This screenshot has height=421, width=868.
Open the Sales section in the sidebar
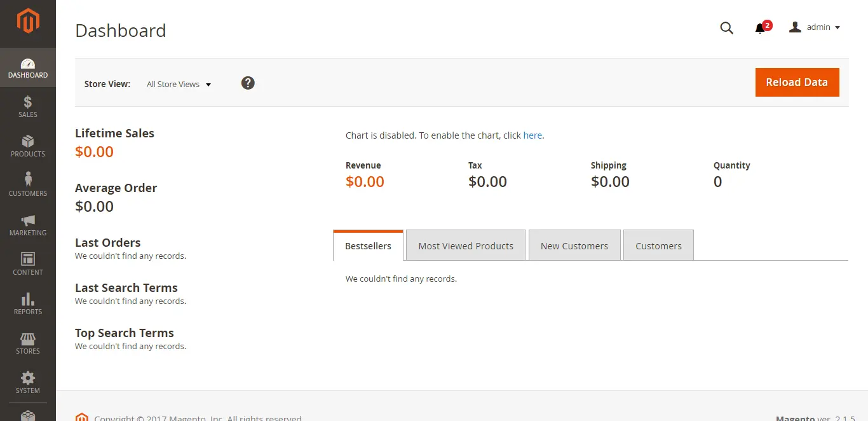point(27,106)
